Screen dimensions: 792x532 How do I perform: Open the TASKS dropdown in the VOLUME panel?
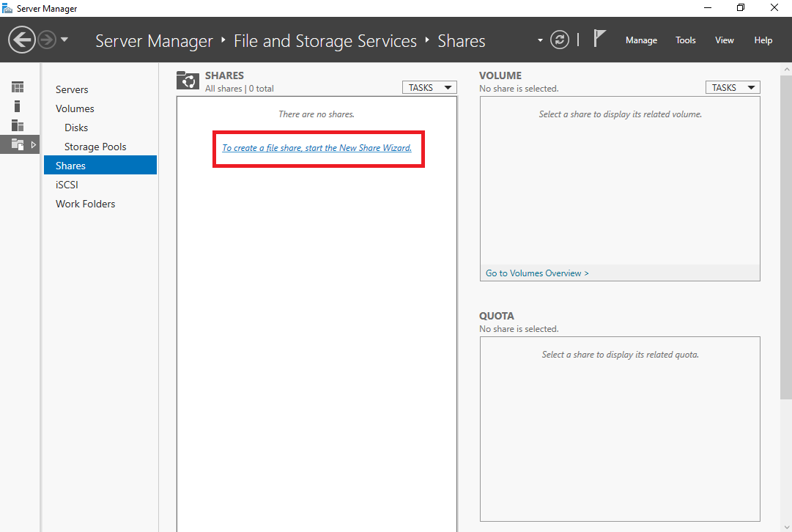(733, 86)
